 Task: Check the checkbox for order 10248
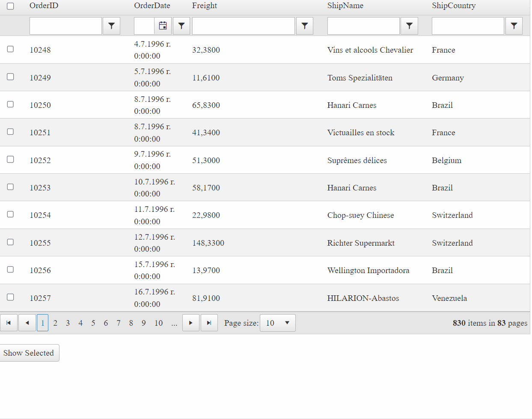click(10, 49)
